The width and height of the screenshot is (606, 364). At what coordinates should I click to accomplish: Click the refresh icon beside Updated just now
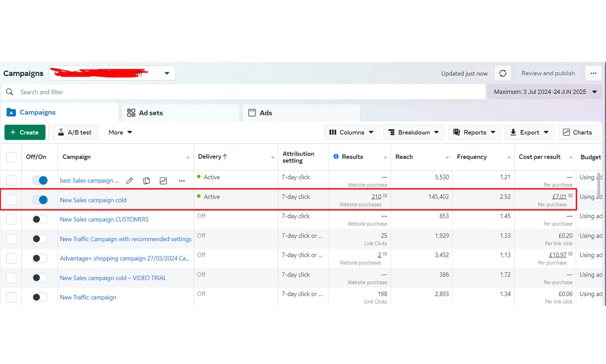[x=503, y=73]
